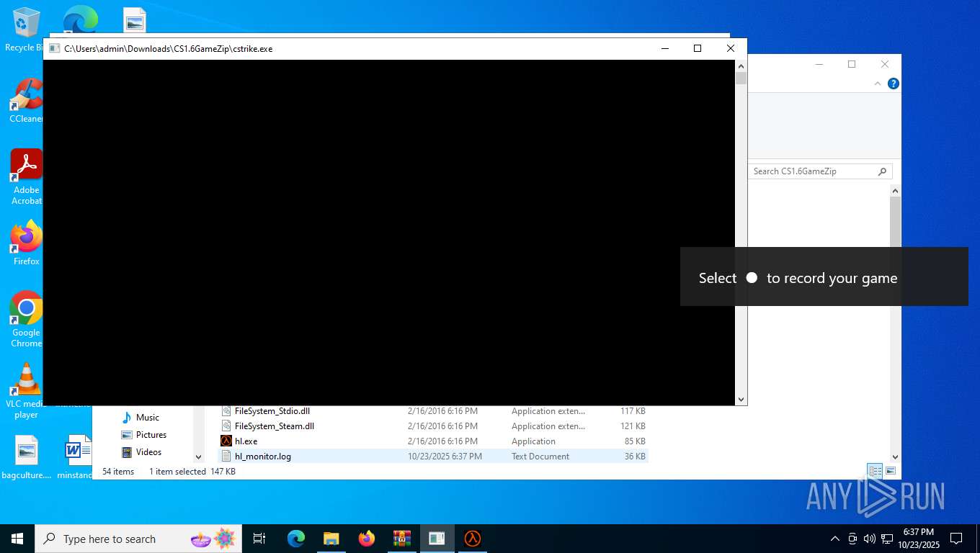Open the volume control in system tray

(x=869, y=539)
